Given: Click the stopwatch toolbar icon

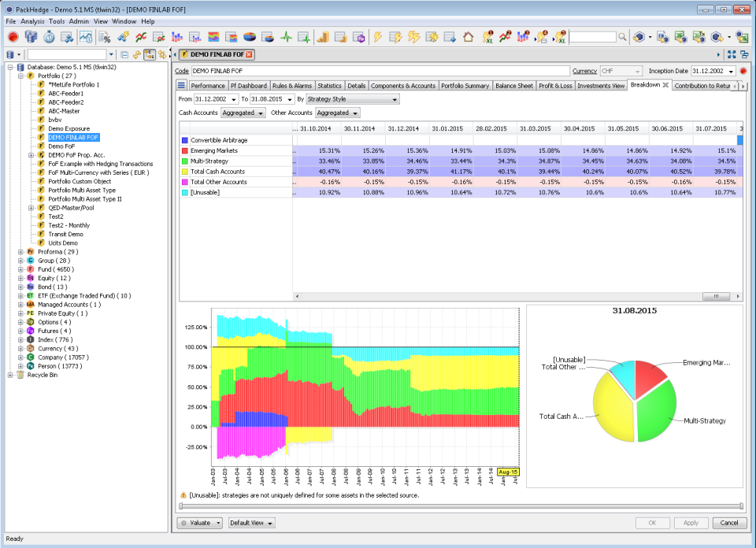Looking at the screenshot, I should point(49,37).
